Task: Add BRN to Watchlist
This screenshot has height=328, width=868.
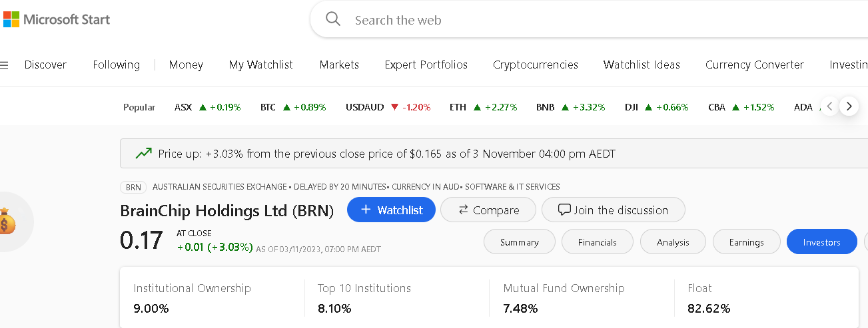Action: (391, 210)
